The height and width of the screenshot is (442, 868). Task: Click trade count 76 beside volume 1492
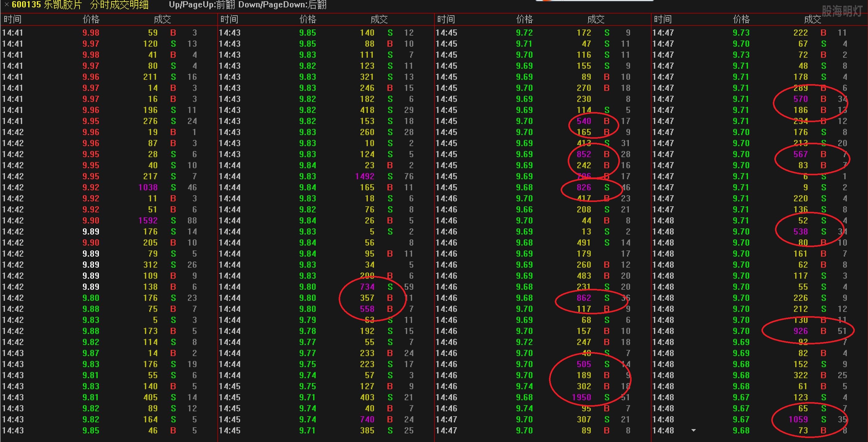[x=409, y=176]
